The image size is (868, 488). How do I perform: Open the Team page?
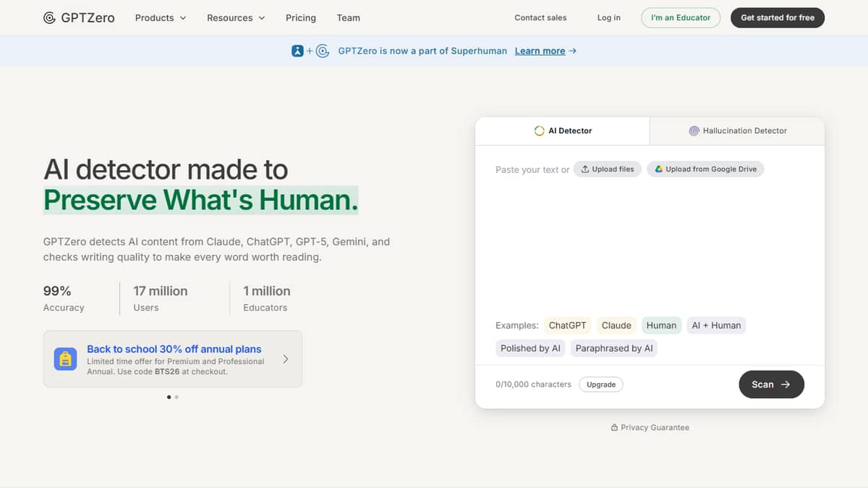click(349, 18)
